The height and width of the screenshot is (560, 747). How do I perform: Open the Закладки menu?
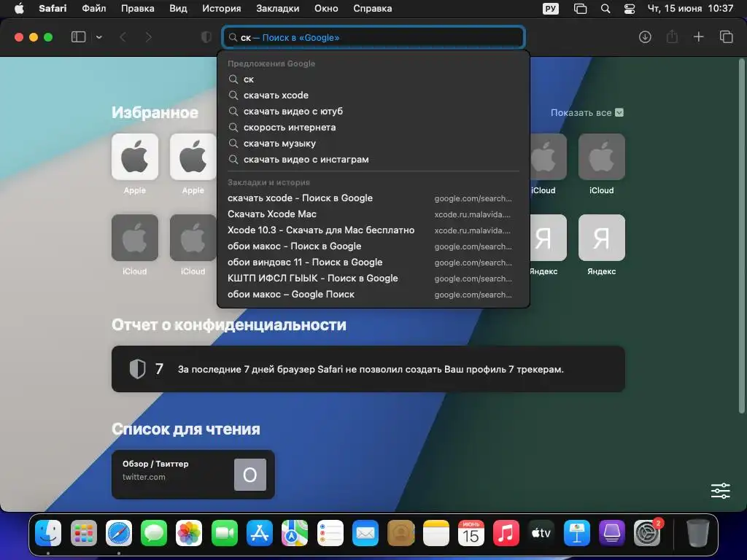(278, 9)
